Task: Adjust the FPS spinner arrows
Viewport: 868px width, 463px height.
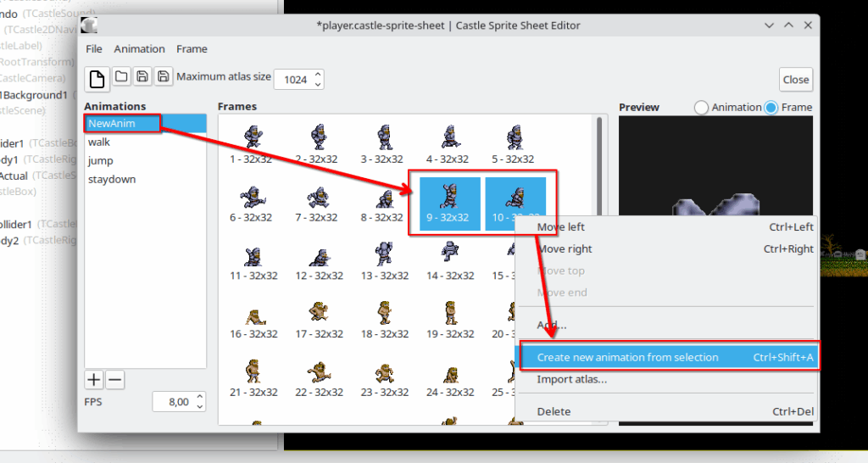Action: [200, 401]
